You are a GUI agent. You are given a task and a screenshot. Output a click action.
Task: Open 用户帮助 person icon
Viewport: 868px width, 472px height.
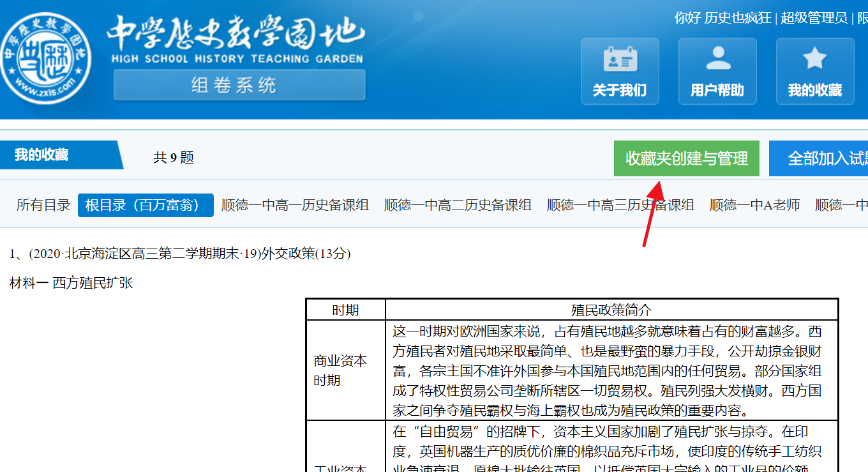pyautogui.click(x=717, y=59)
